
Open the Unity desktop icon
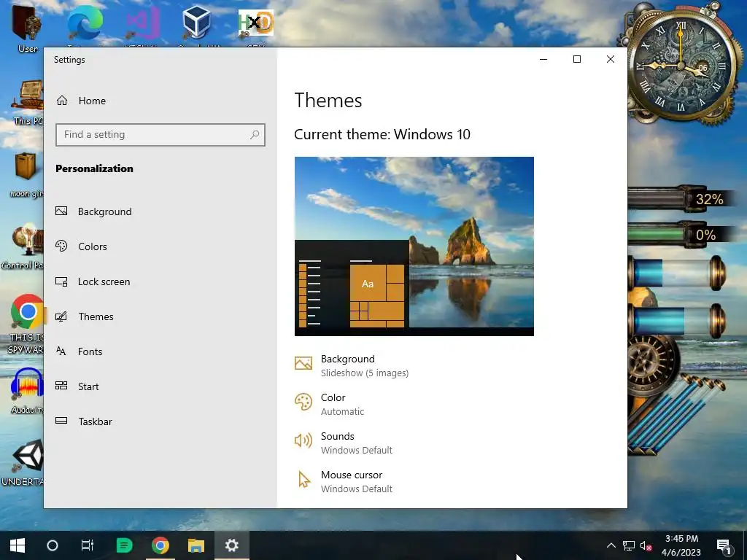[x=28, y=462]
